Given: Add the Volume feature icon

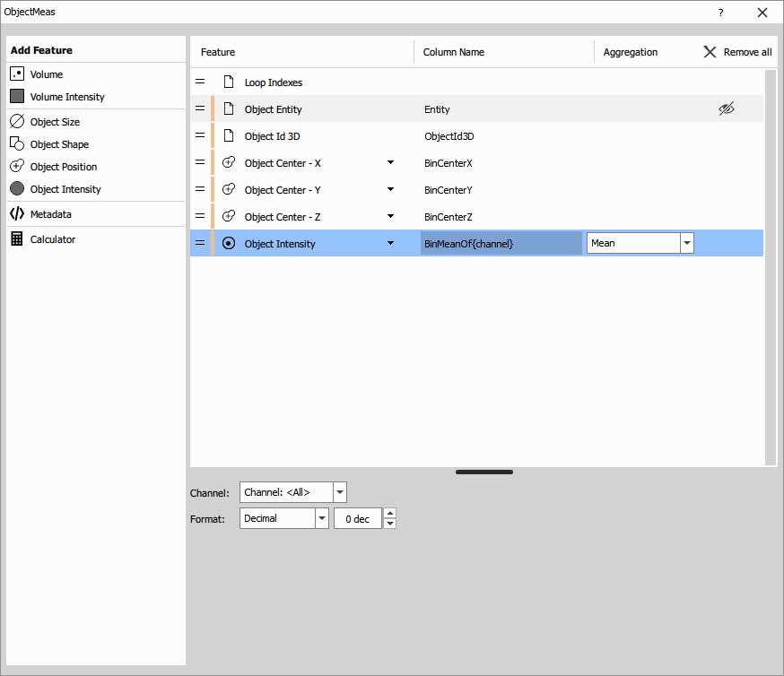Looking at the screenshot, I should coord(17,74).
